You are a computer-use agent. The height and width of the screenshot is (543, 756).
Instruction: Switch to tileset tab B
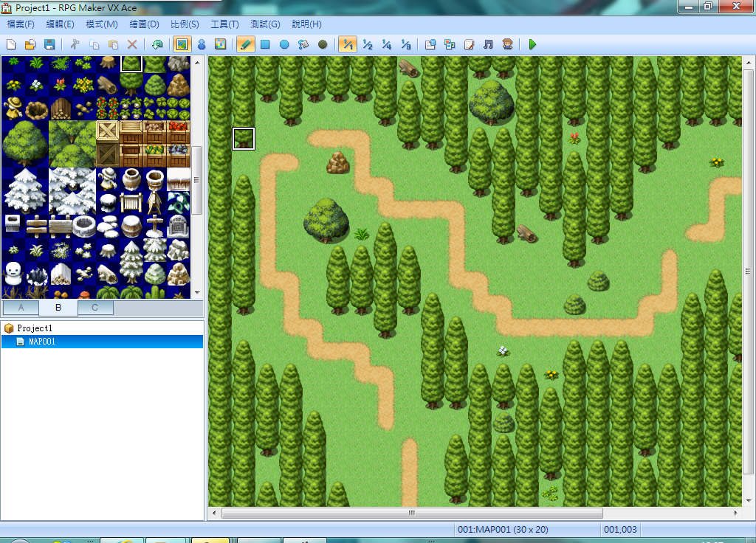tap(58, 308)
